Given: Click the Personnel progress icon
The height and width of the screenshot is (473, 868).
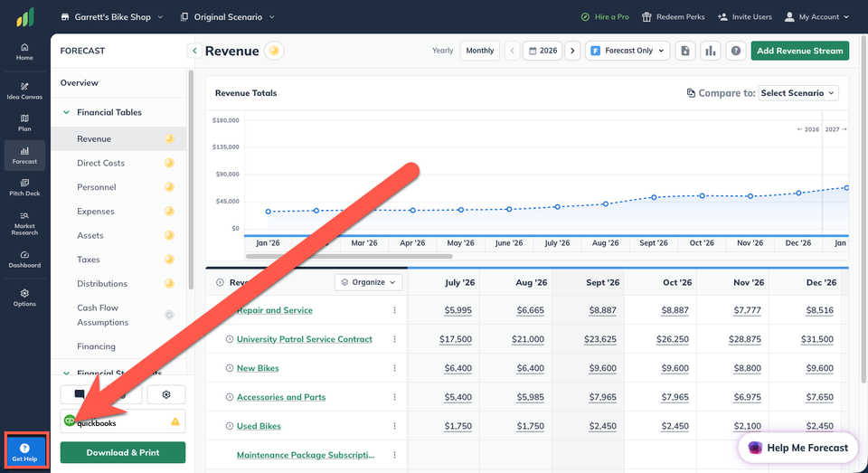Looking at the screenshot, I should tap(169, 186).
